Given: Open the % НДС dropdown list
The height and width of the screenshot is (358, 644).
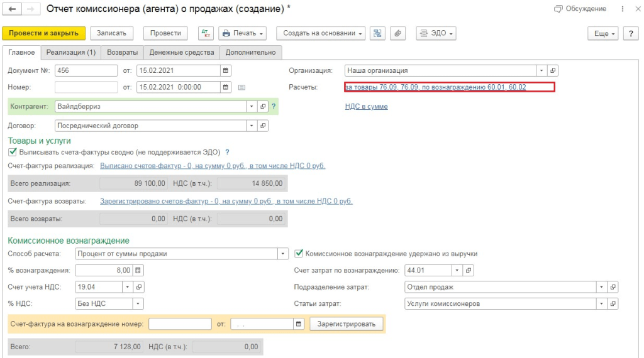Looking at the screenshot, I should 138,303.
